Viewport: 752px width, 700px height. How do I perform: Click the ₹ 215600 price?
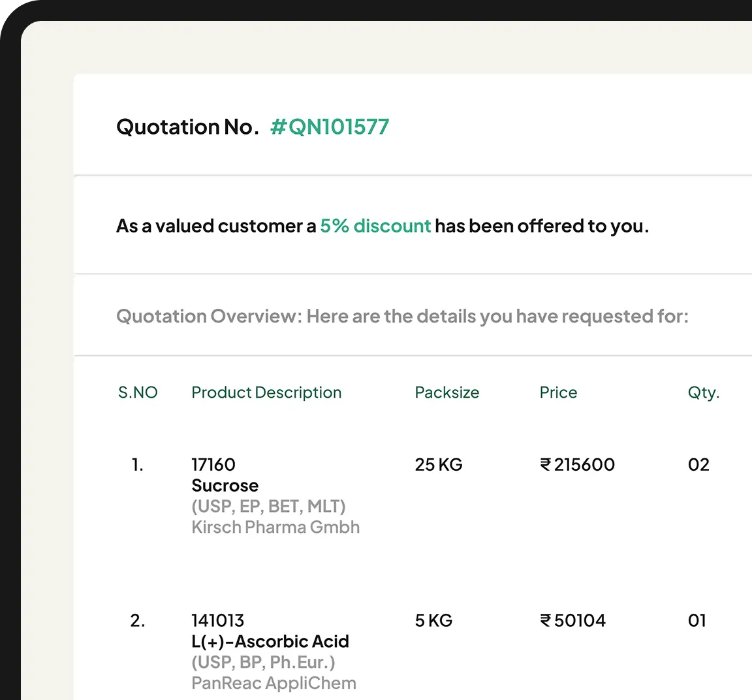pos(577,465)
